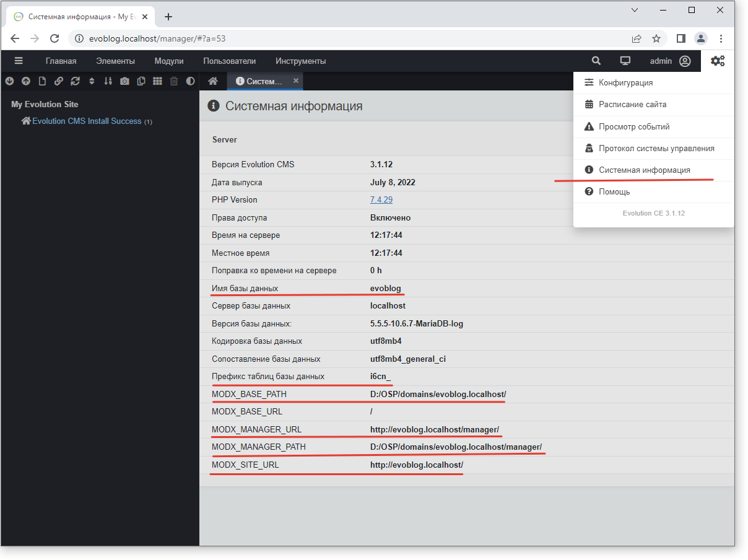Click the sort tree icon
Viewport: 748px width, 560px height.
tap(108, 81)
